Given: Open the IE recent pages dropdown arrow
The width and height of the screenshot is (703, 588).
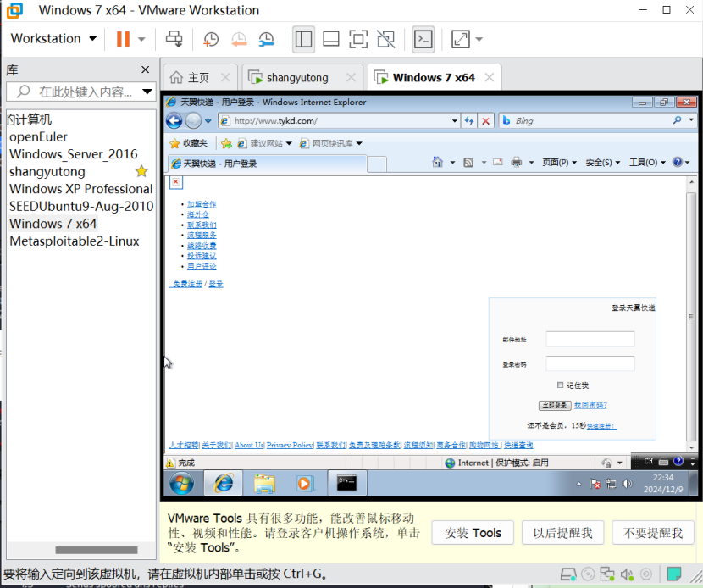Looking at the screenshot, I should tap(208, 120).
